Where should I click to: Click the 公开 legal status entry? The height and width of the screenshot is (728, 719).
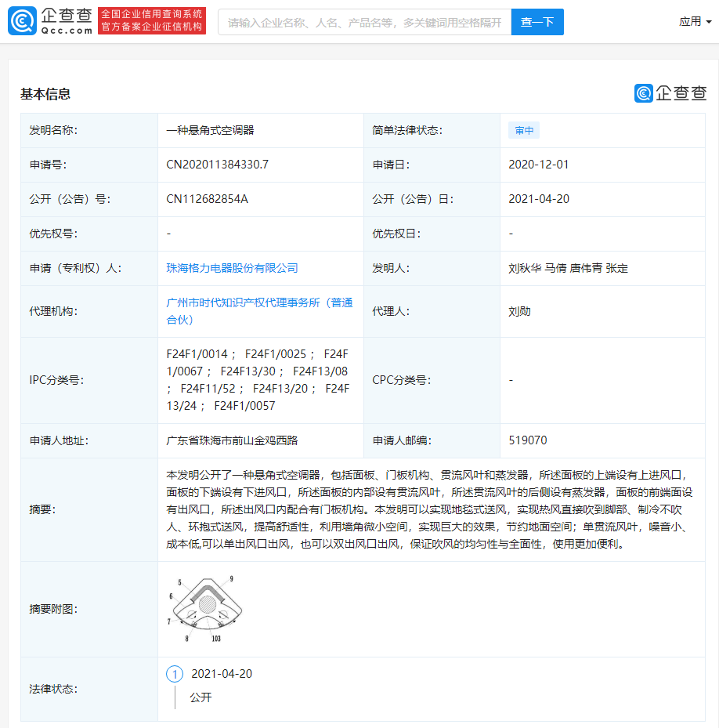coord(201,697)
